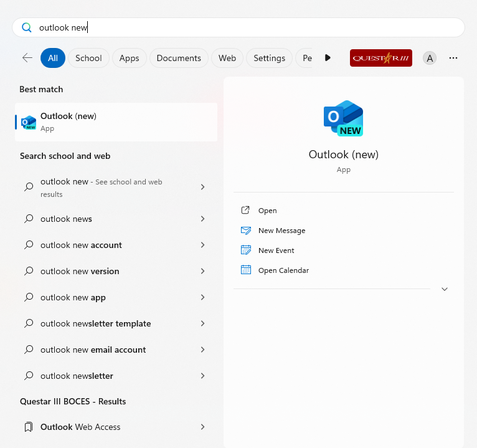Expand the chevron for outlook newsletter template
The image size is (477, 448).
pyautogui.click(x=202, y=323)
